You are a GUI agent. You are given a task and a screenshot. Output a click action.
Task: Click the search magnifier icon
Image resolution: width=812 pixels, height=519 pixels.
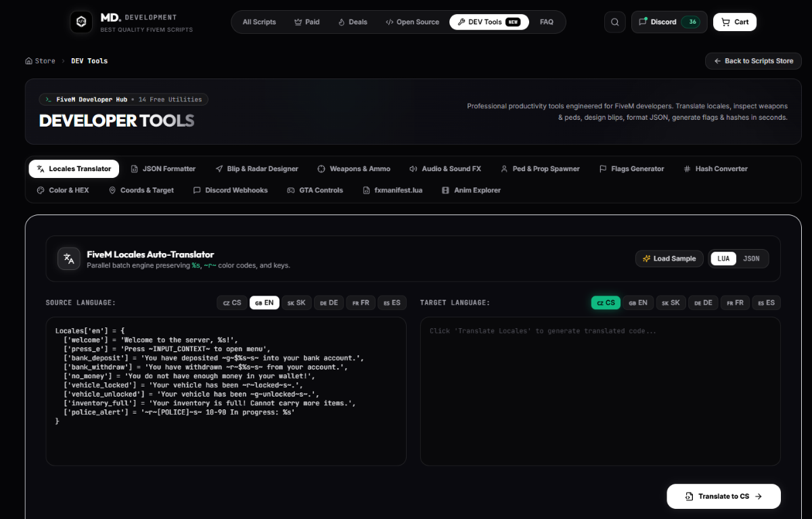614,22
